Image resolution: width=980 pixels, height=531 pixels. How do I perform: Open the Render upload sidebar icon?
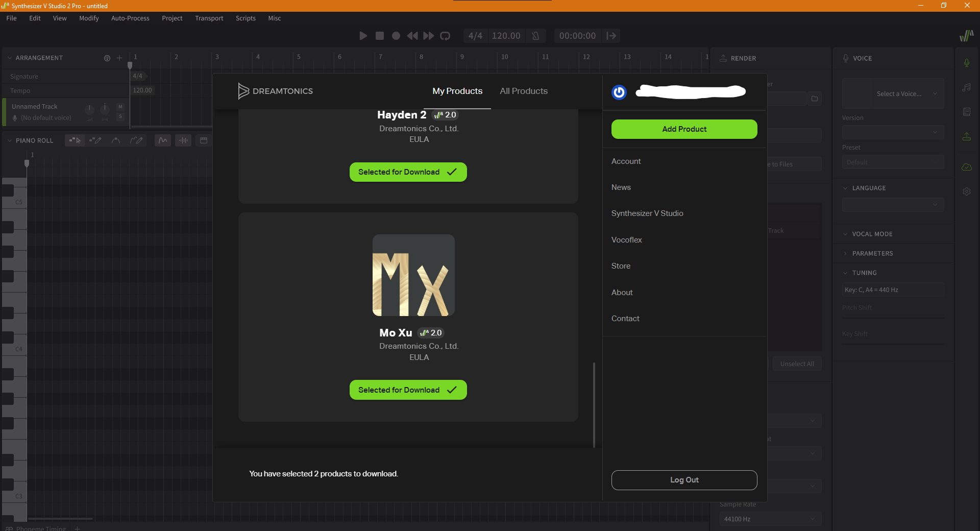(967, 136)
